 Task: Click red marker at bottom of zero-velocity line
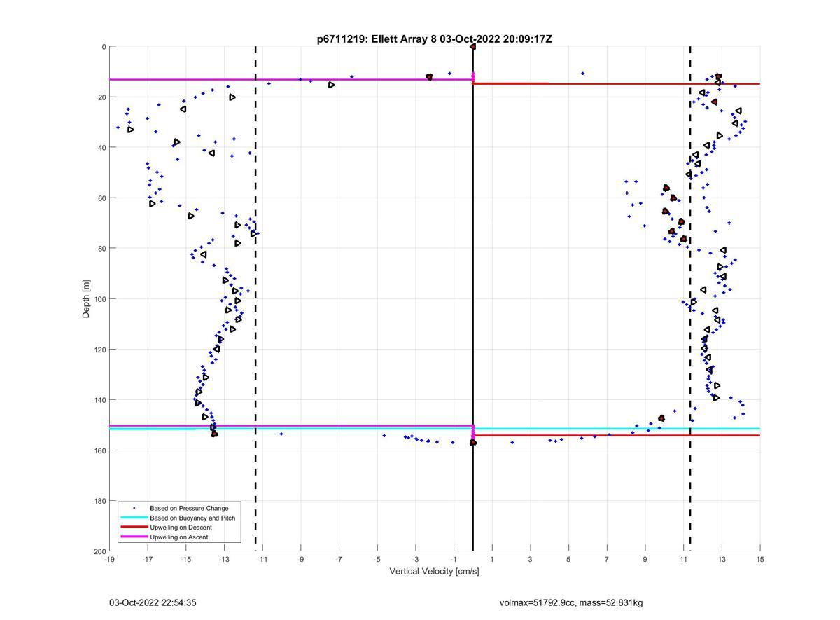pyautogui.click(x=473, y=443)
